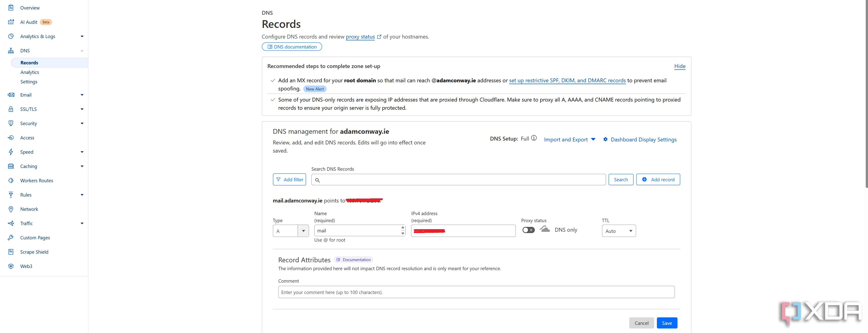Screen dimensions: 868x333
Task: Click the SSL/TLS padlock icon
Action: point(11,109)
